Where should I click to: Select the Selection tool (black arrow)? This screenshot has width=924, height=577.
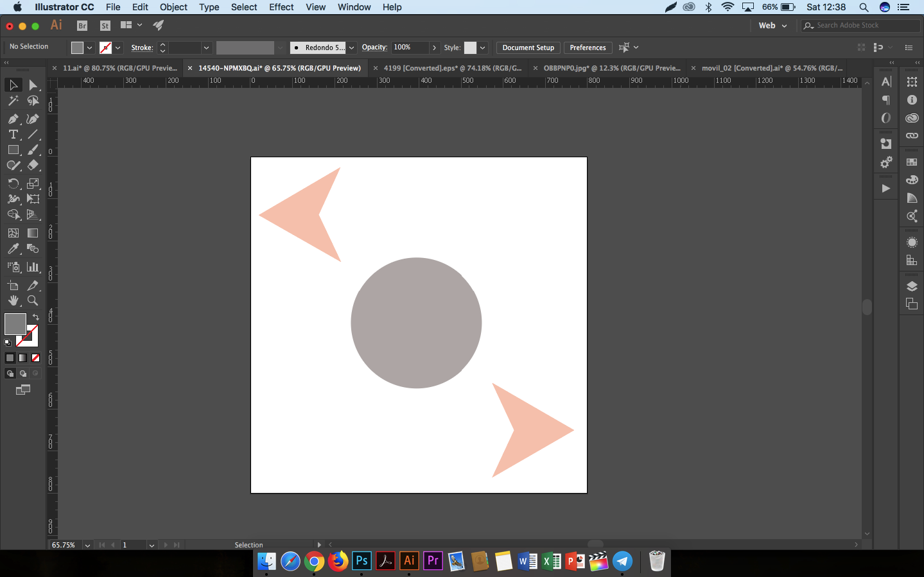[13, 85]
